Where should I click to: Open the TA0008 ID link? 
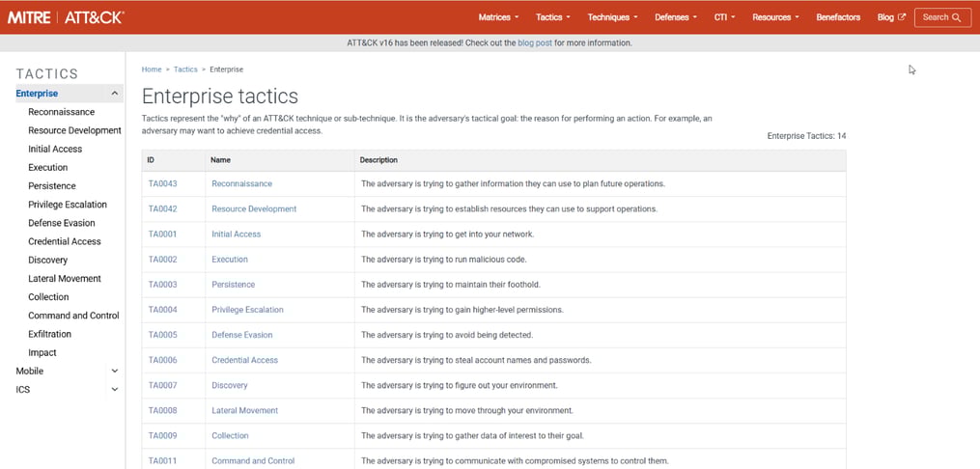(162, 410)
